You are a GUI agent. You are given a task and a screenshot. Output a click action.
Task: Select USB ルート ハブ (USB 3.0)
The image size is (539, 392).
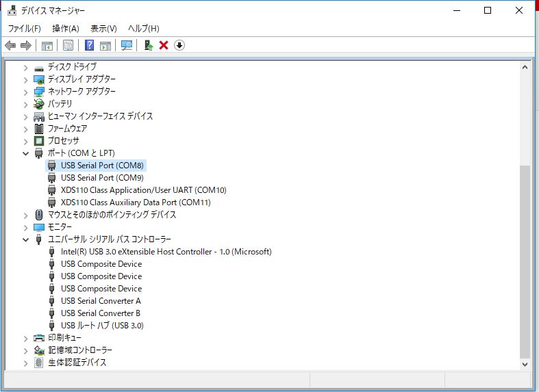click(x=102, y=326)
